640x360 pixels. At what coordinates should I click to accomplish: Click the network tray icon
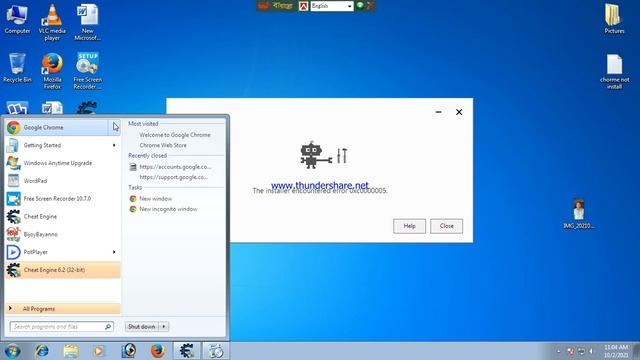[x=581, y=351]
